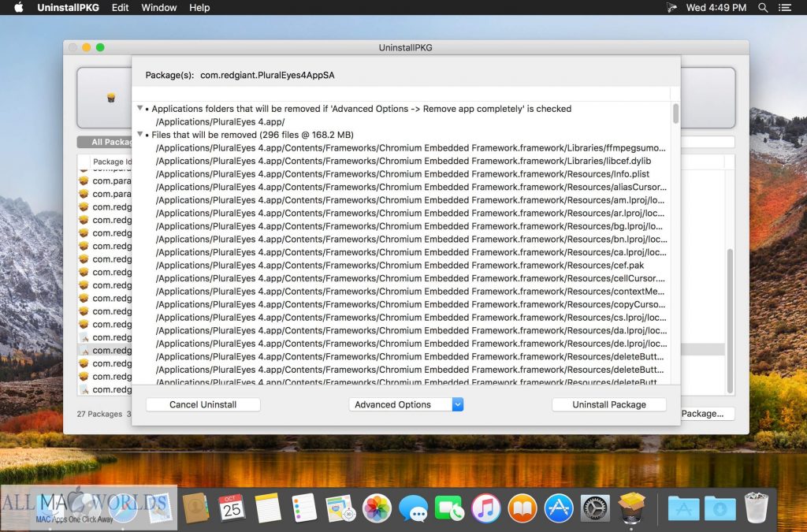Select the file path ending in Resources/copyCurso
The image size is (807, 532).
point(410,304)
